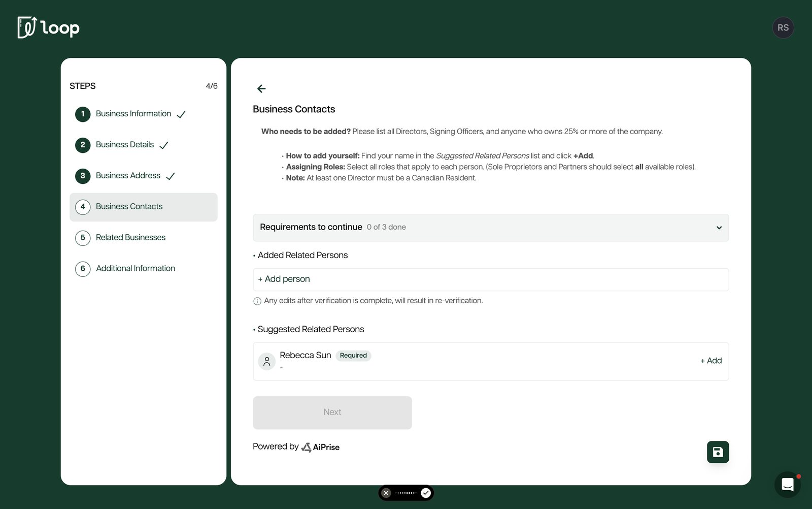Click the AiPrise logo
This screenshot has width=812, height=509.
320,447
